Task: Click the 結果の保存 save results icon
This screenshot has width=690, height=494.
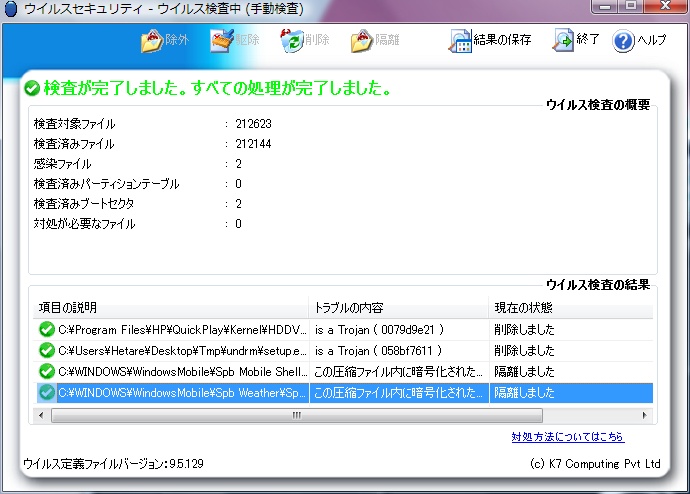Action: [x=460, y=41]
